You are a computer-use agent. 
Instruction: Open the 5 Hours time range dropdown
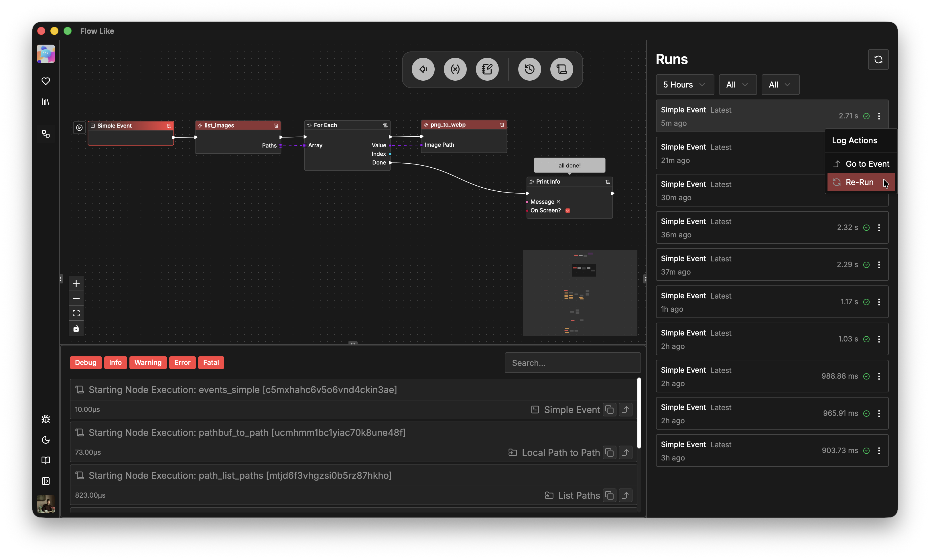click(684, 84)
